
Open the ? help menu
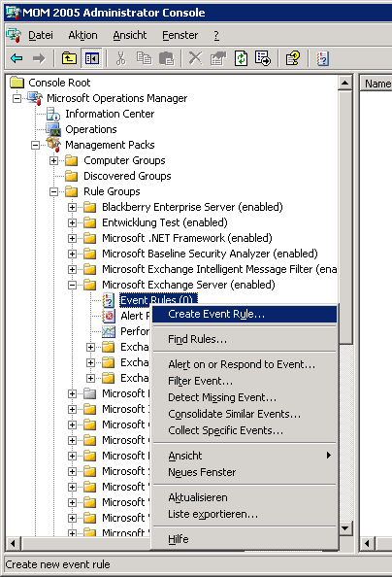216,35
